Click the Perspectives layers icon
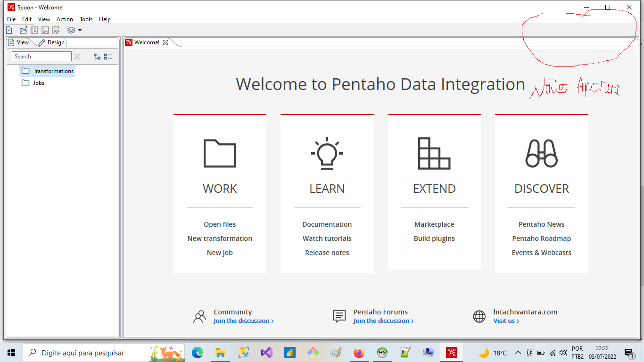This screenshot has width=644, height=362. [71, 30]
